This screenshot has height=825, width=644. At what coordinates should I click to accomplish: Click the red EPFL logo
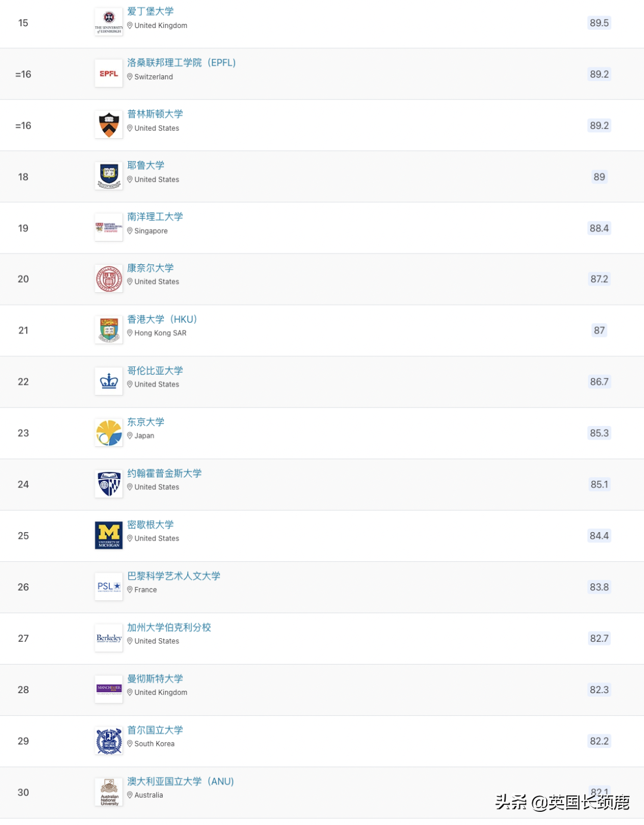pos(109,74)
